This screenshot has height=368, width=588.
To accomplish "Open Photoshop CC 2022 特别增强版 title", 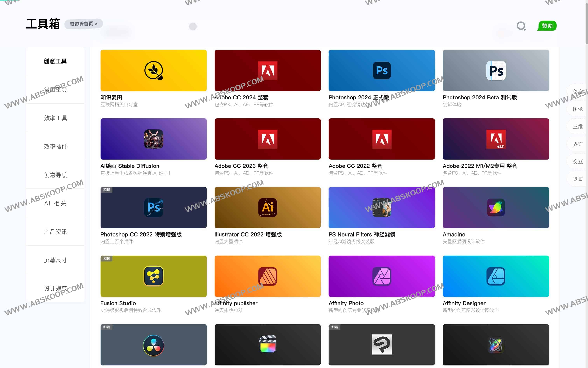I will pyautogui.click(x=141, y=234).
